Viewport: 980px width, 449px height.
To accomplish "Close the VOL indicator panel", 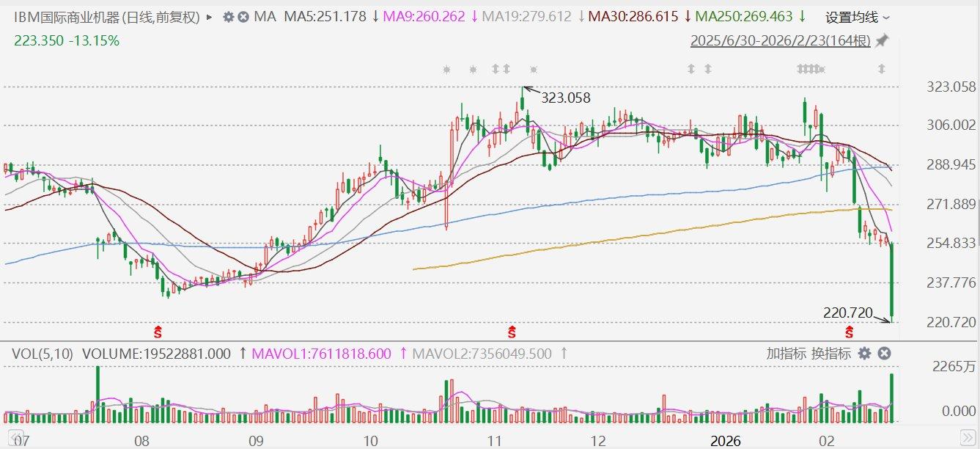I will pyautogui.click(x=884, y=354).
